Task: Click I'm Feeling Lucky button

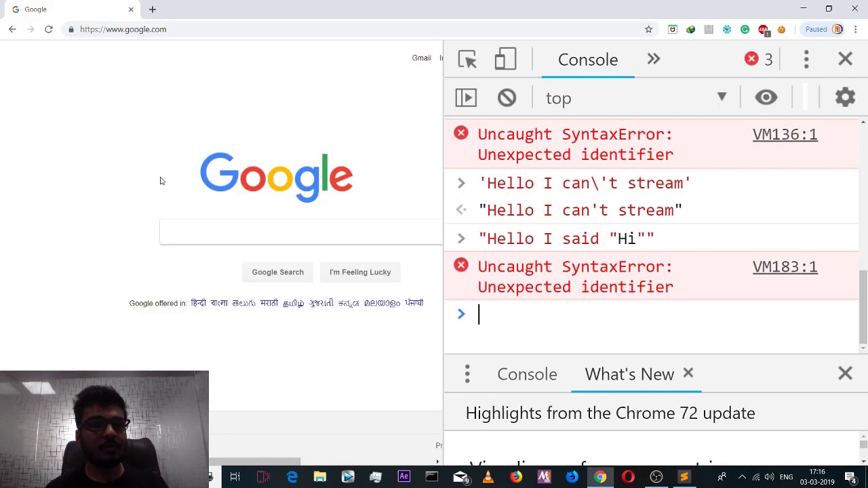Action: click(x=360, y=272)
